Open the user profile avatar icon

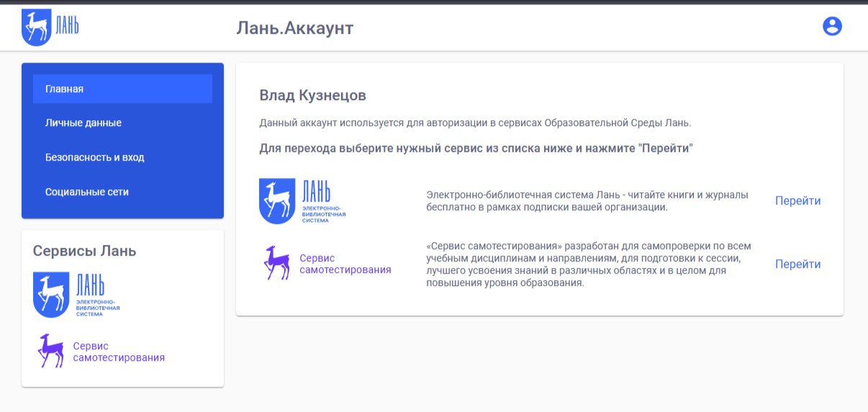pos(832,27)
